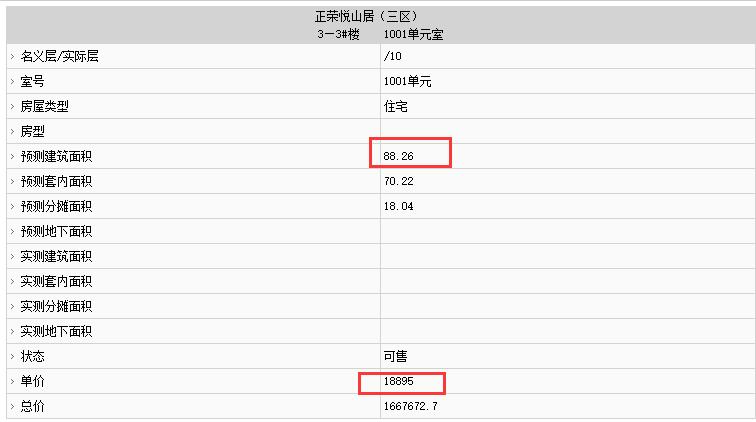Select the highlighted unit price 18895
This screenshot has height=422, width=756.
click(x=398, y=381)
